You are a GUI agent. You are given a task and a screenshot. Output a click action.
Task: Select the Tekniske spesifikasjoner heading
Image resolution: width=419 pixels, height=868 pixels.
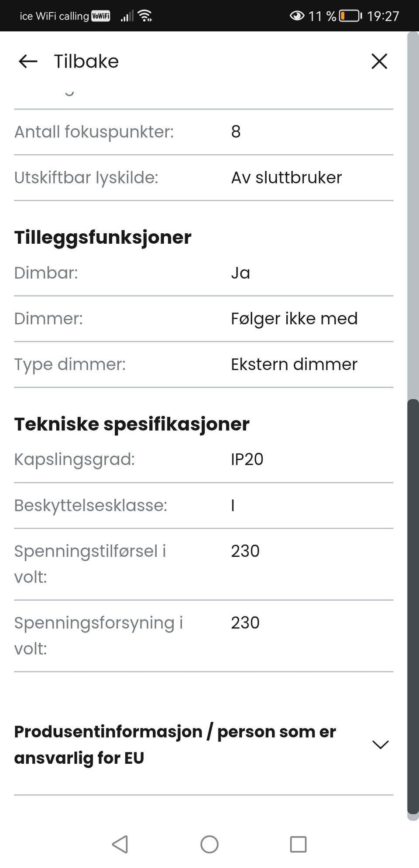click(x=132, y=424)
